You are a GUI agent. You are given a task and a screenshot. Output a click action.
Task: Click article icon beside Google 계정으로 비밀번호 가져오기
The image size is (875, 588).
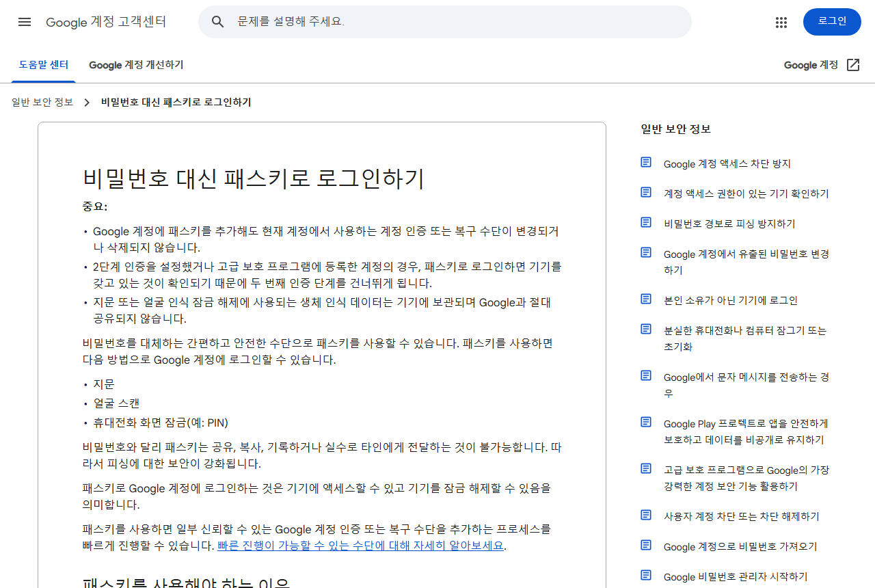coord(646,545)
